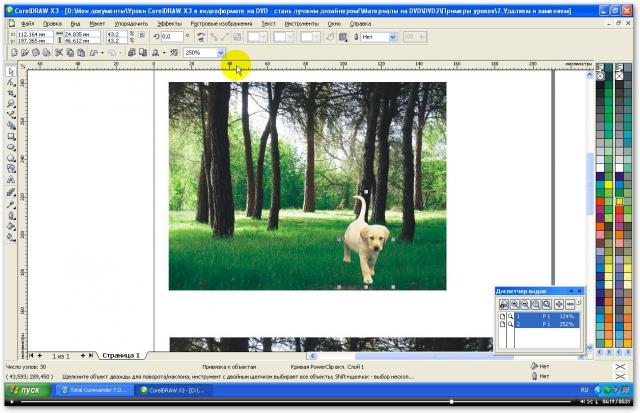This screenshot has height=413, width=640.
Task: Select the Zoom tool in toolbox
Action: click(11, 104)
